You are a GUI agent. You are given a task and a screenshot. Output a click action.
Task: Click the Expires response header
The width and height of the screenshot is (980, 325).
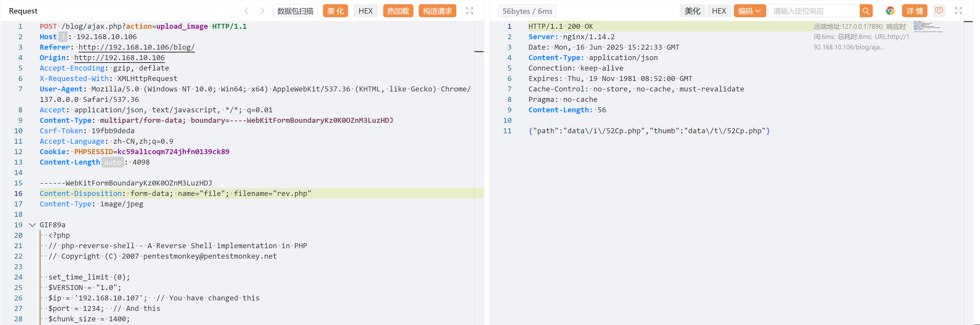[x=610, y=79]
